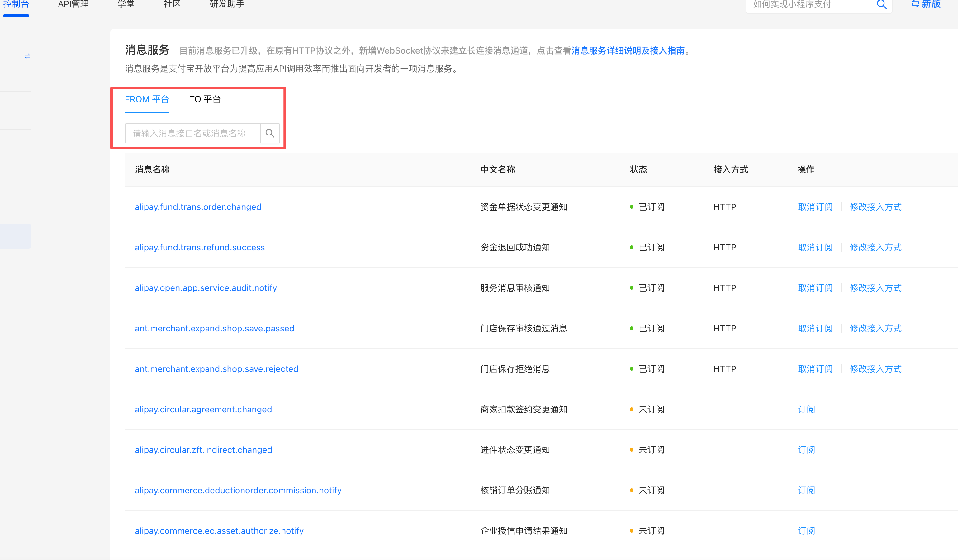Open ant.merchant.expand.shop.save.passed message link
Image resolution: width=958 pixels, height=560 pixels.
(x=214, y=329)
